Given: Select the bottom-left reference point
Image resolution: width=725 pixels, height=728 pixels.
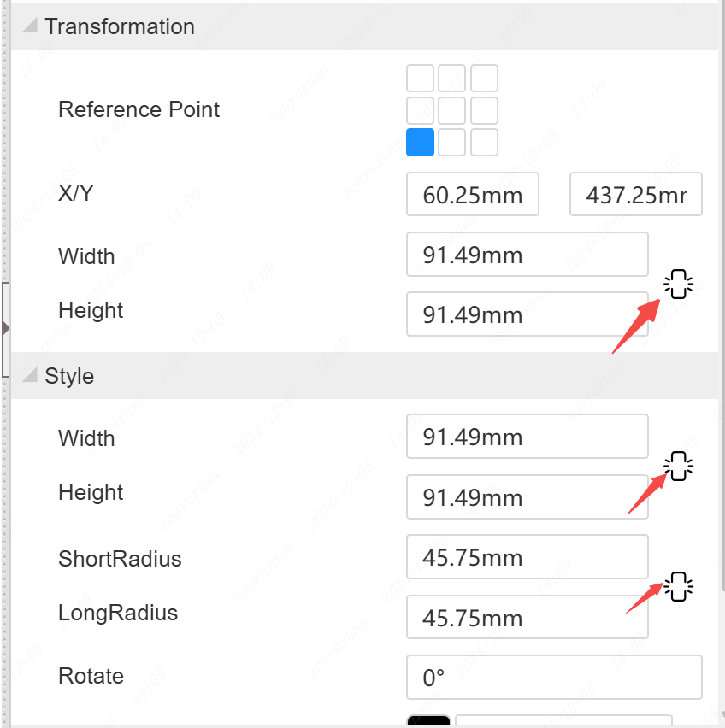Looking at the screenshot, I should [420, 142].
